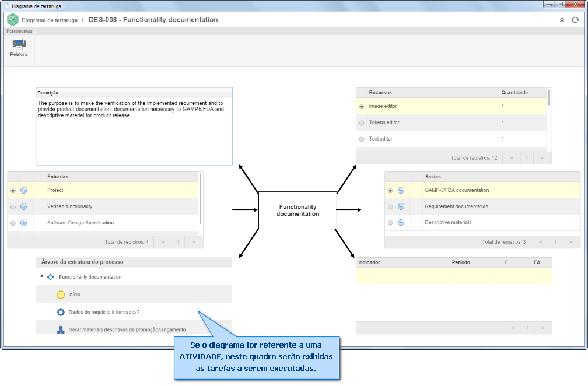Open the Project row blue document icon
The image size is (588, 386).
point(23,191)
